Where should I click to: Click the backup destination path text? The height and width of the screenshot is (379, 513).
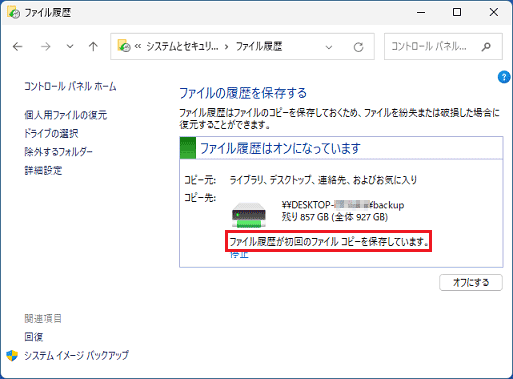(x=343, y=205)
